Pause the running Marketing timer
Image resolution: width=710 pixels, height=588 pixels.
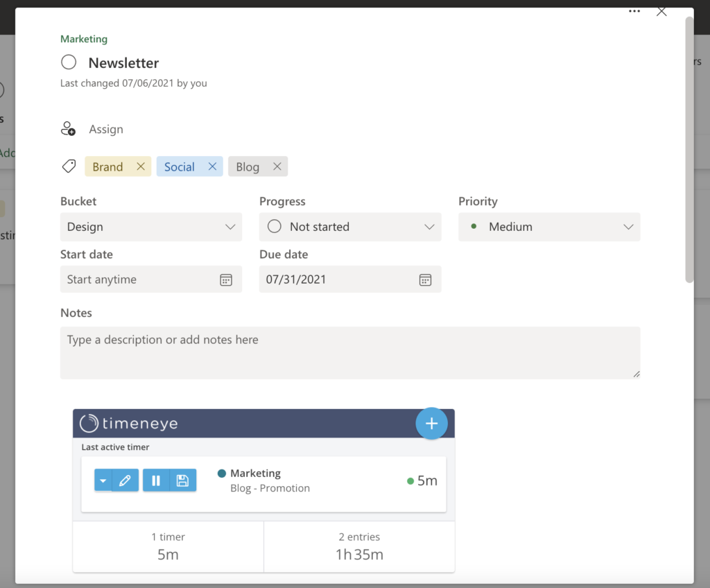155,480
